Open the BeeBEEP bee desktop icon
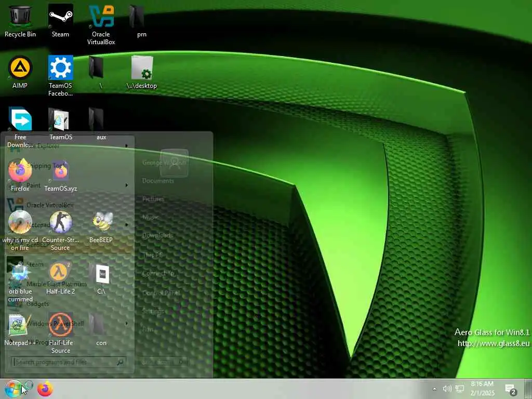Image resolution: width=532 pixels, height=399 pixels. pyautogui.click(x=101, y=227)
